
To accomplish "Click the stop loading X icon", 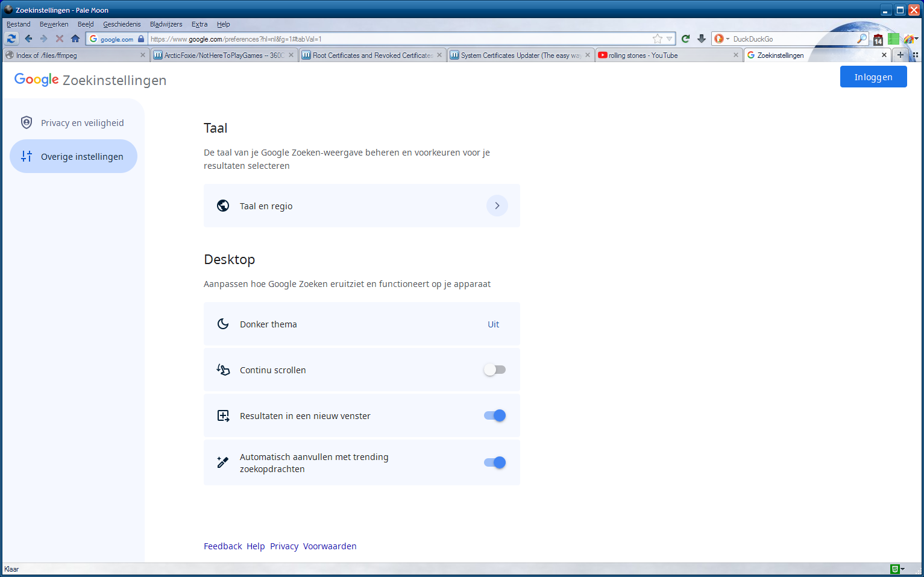I will 59,39.
